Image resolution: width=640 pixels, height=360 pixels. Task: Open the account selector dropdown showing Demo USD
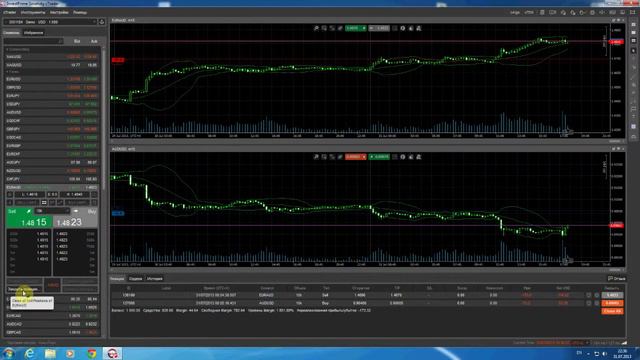(x=51, y=22)
